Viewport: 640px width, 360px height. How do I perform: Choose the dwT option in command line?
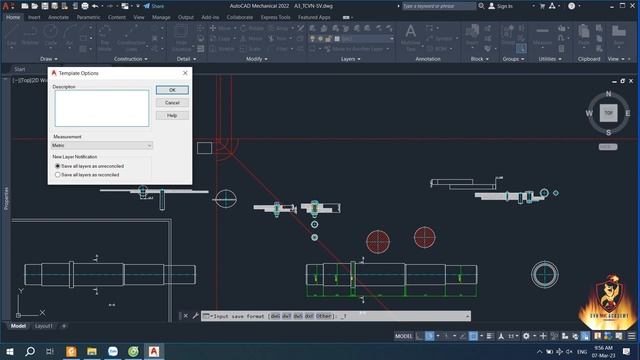[287, 316]
